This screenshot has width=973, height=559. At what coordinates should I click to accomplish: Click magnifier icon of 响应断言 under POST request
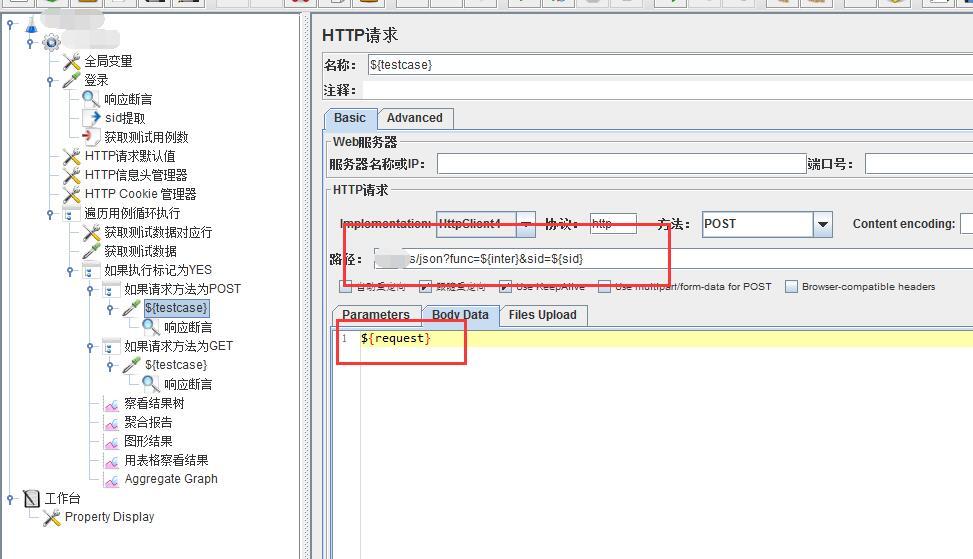point(151,327)
